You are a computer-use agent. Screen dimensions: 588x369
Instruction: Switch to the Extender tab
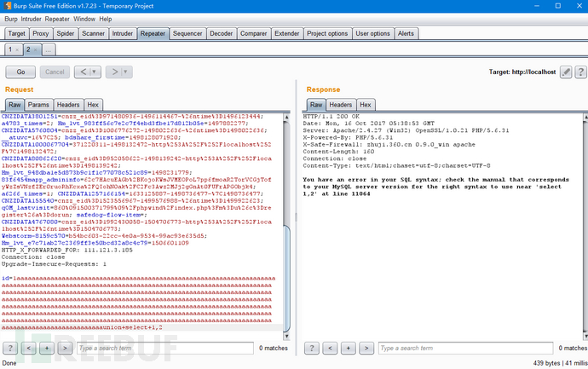coord(287,33)
